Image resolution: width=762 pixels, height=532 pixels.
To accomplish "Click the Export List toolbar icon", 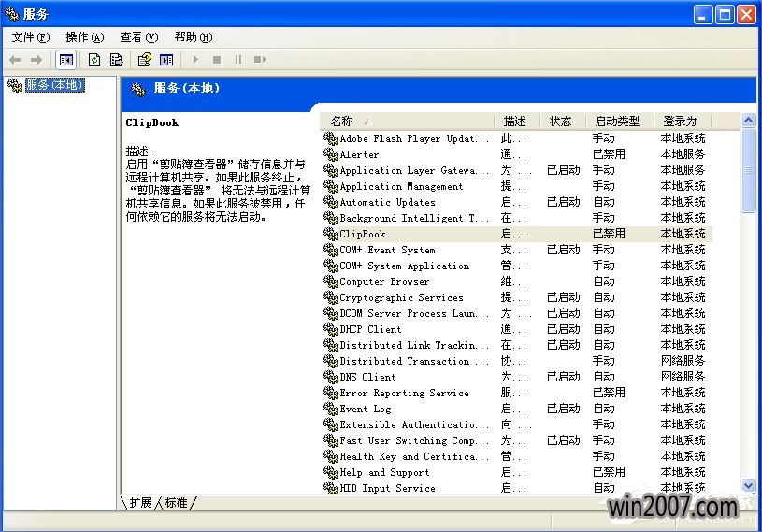I will click(117, 60).
